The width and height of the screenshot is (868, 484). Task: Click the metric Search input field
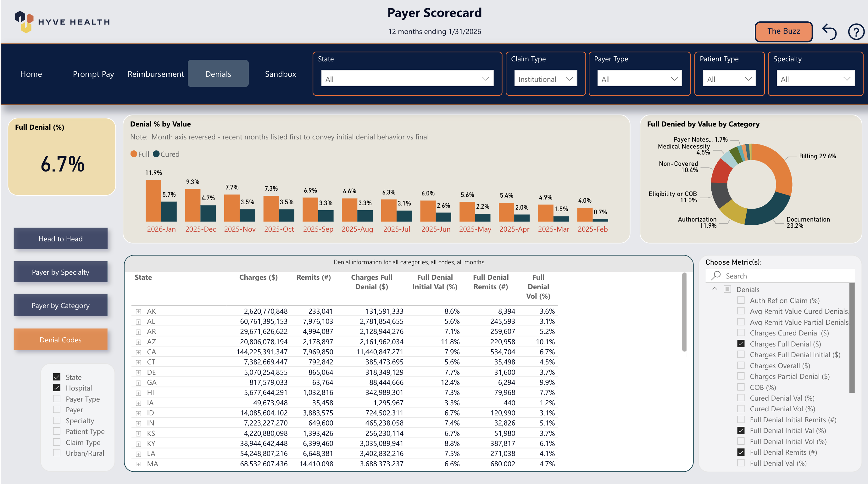tap(785, 276)
